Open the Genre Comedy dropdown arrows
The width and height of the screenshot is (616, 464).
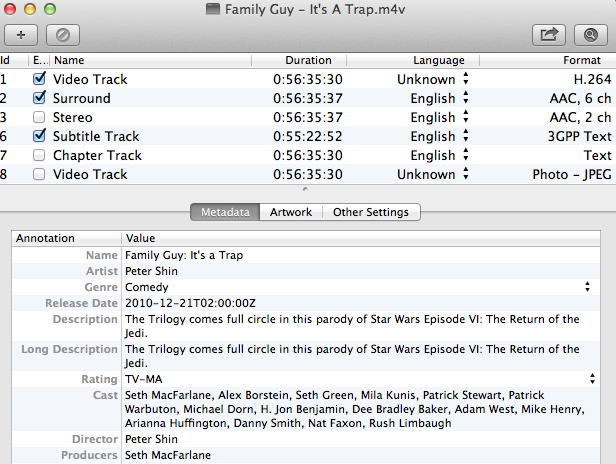[587, 287]
